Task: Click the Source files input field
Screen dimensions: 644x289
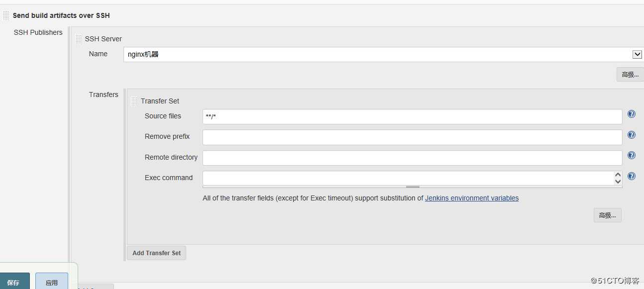Action: pyautogui.click(x=412, y=117)
